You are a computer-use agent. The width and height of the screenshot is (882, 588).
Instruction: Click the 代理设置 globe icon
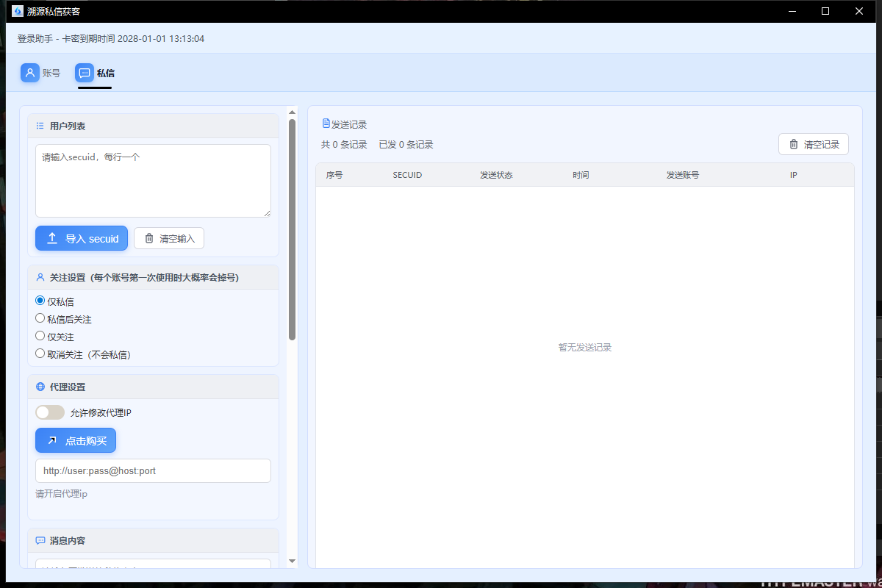(40, 387)
